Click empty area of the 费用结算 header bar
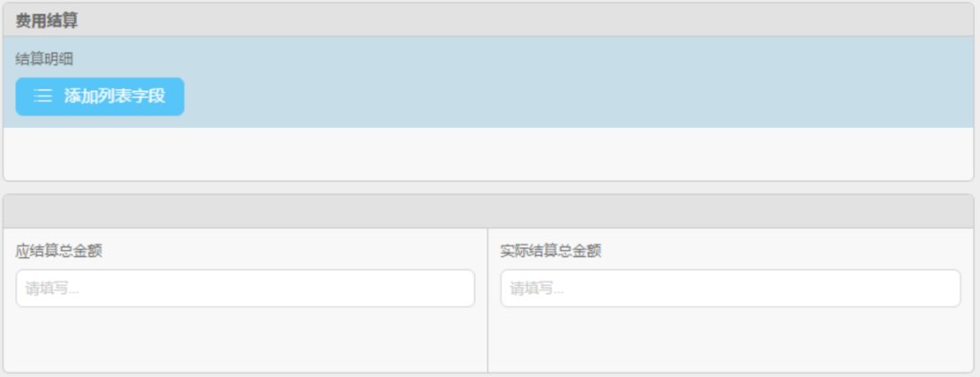 (536, 20)
